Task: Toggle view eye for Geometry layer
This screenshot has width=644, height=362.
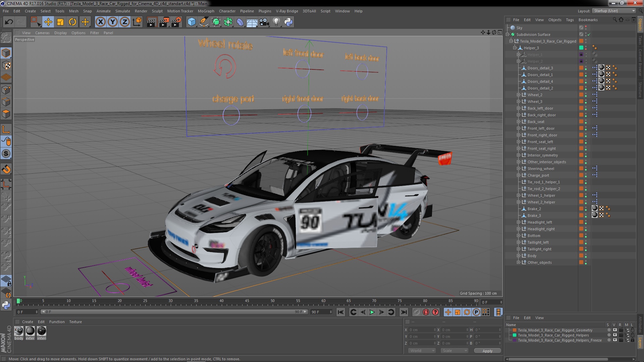Action: (x=615, y=330)
